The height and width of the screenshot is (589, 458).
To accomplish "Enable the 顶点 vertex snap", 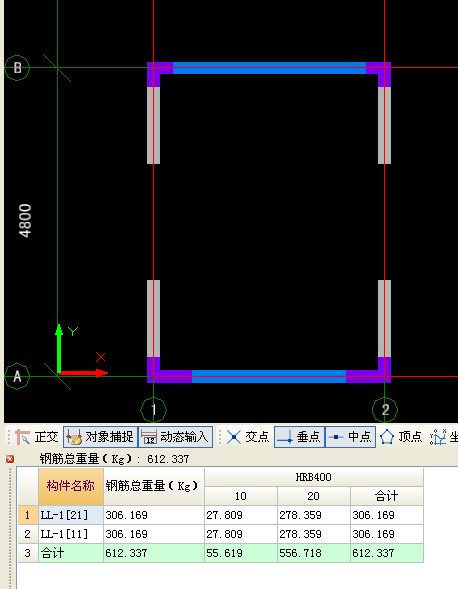I will coord(401,437).
